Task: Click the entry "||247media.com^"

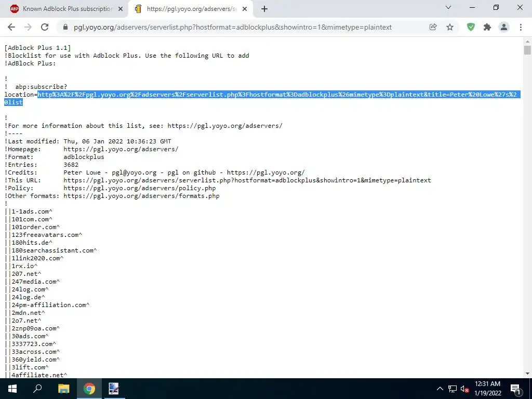Action: [32, 282]
